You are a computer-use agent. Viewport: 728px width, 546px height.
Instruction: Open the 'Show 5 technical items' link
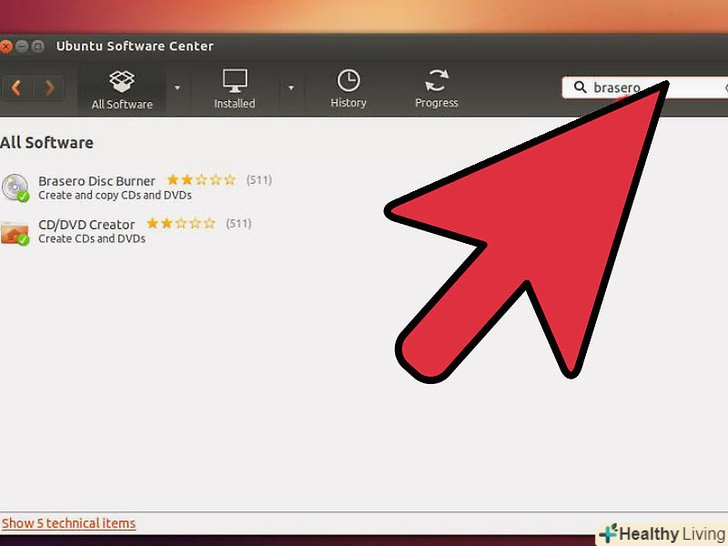coord(68,523)
